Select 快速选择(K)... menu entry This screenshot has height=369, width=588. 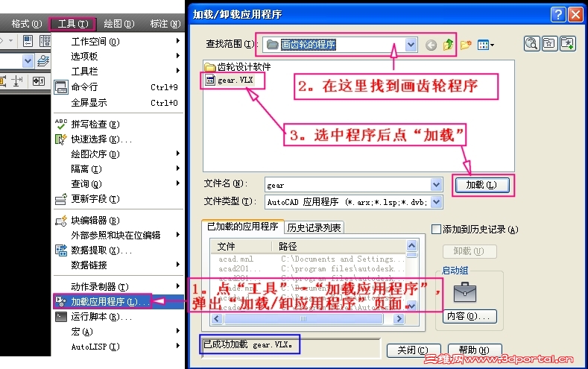click(x=118, y=139)
